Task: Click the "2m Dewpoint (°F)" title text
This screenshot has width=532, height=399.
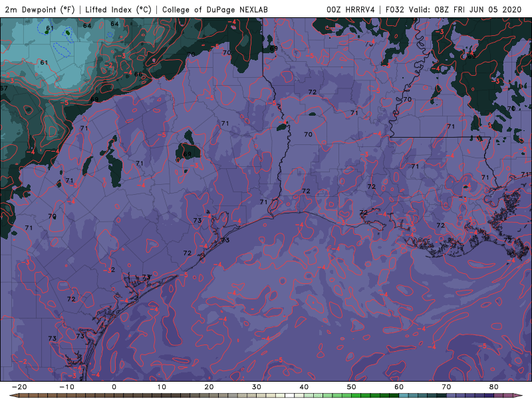Action: pyautogui.click(x=40, y=9)
